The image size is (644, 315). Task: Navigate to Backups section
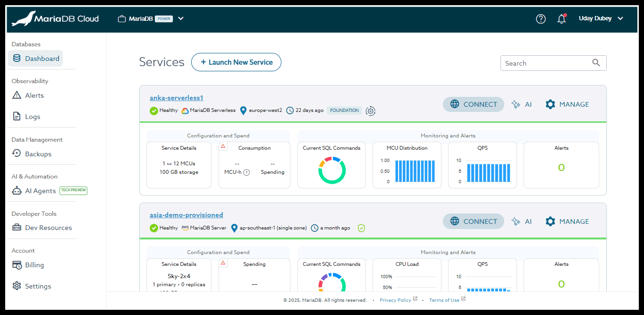click(x=32, y=154)
